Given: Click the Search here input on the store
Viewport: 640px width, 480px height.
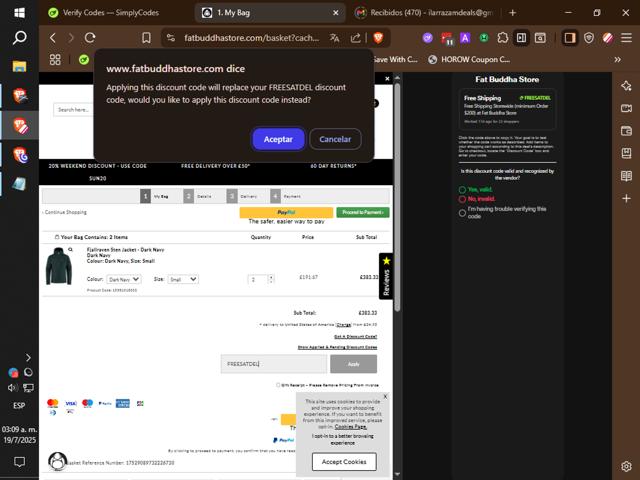Looking at the screenshot, I should pyautogui.click(x=73, y=110).
